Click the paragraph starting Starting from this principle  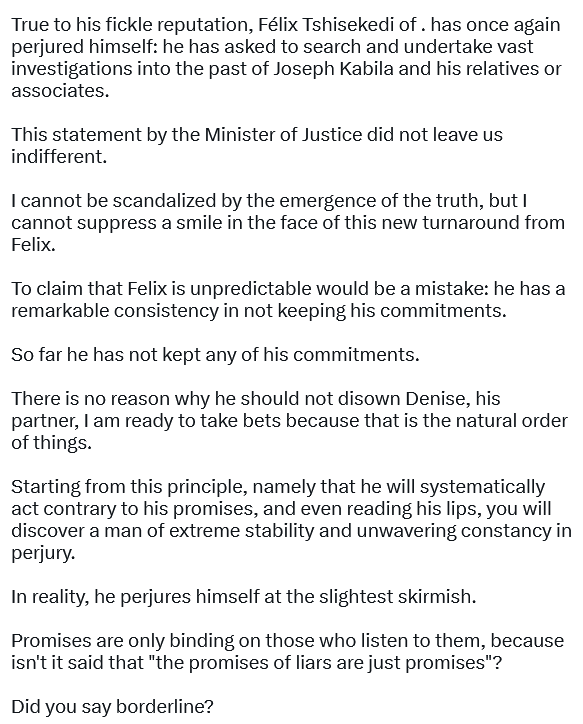[291, 519]
